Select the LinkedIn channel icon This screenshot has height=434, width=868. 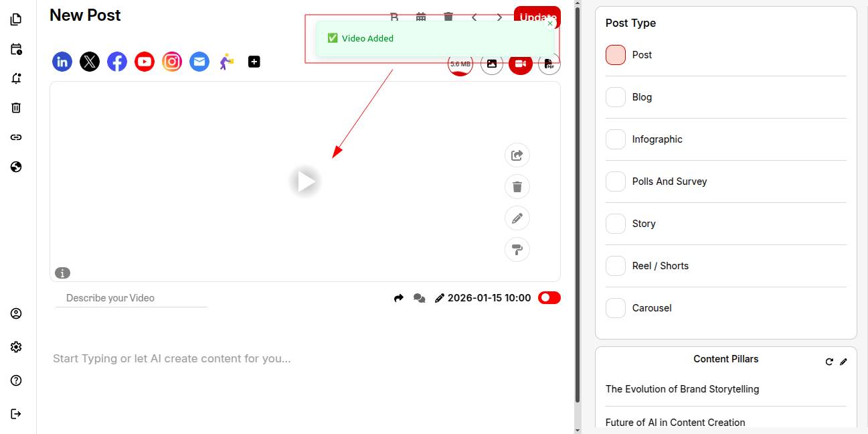tap(62, 62)
